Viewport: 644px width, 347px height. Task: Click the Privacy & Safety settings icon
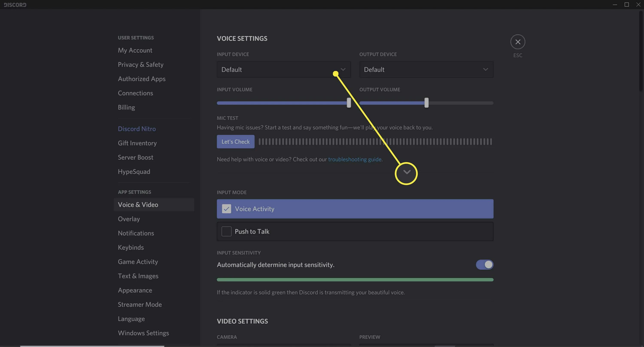[141, 64]
